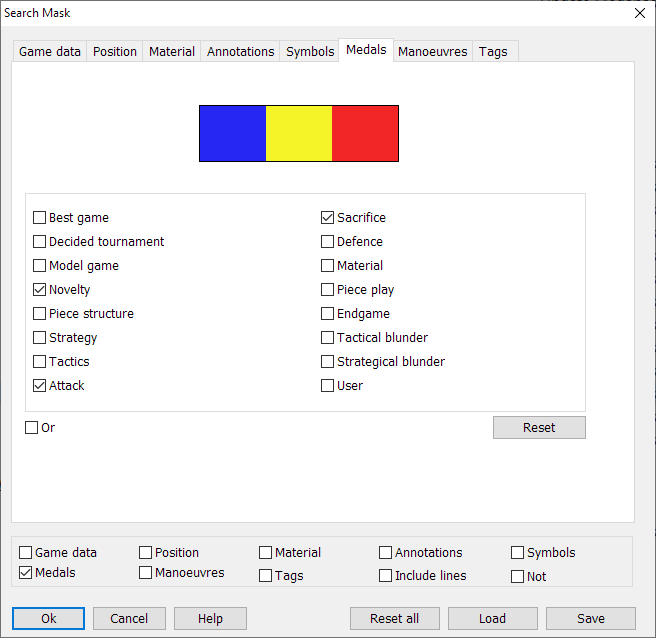Uncheck the bottom Medals section checkbox
Viewport: 656px width, 638px height.
click(x=26, y=573)
